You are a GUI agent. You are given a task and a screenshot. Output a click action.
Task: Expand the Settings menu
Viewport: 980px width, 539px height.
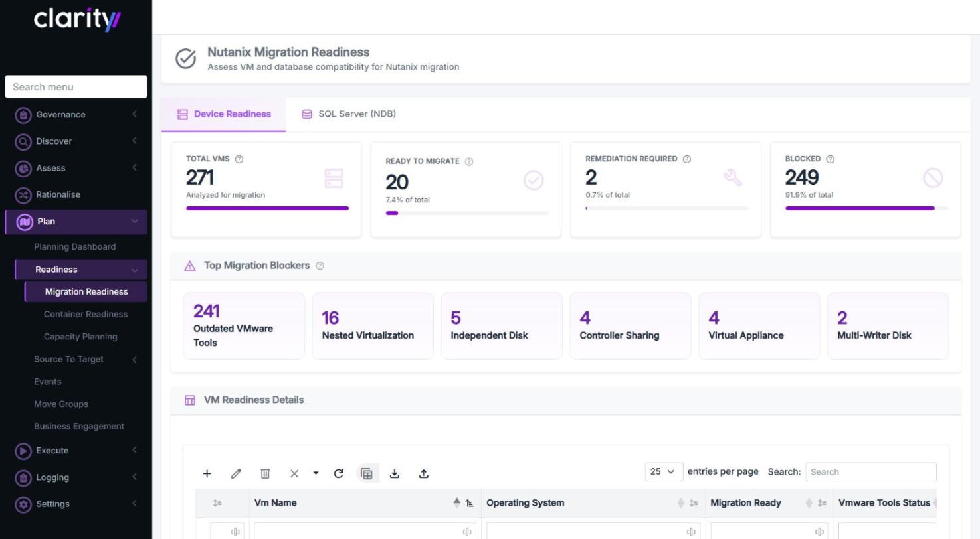click(x=76, y=504)
